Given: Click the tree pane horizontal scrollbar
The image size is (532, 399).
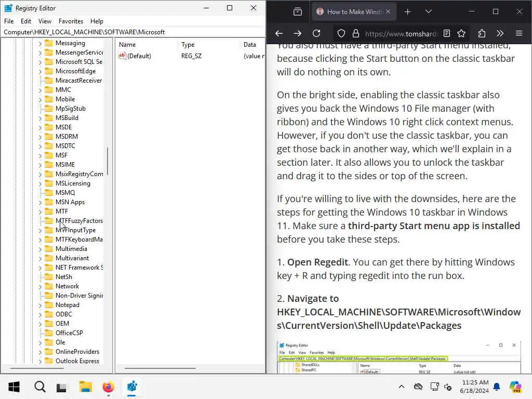Looking at the screenshot, I should pyautogui.click(x=37, y=368).
